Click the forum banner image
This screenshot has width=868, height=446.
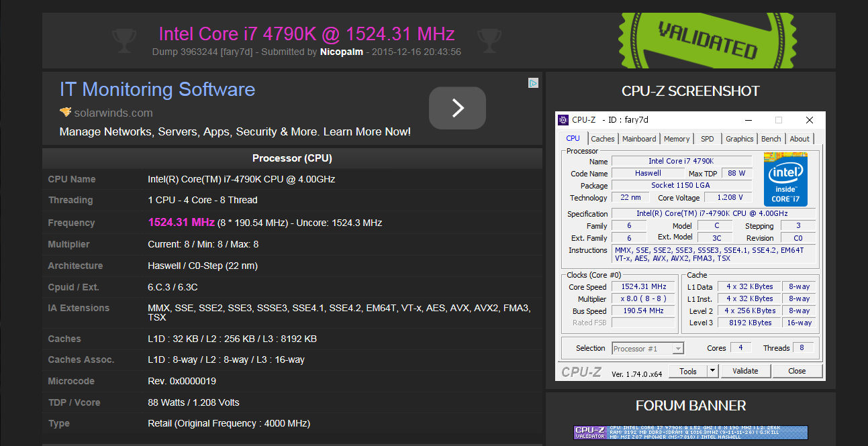(691, 433)
